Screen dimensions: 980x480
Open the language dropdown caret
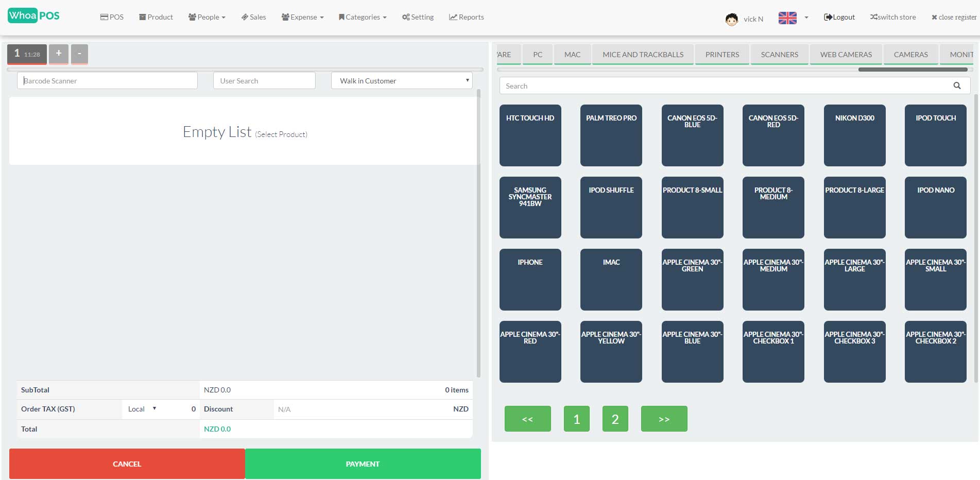click(x=806, y=18)
